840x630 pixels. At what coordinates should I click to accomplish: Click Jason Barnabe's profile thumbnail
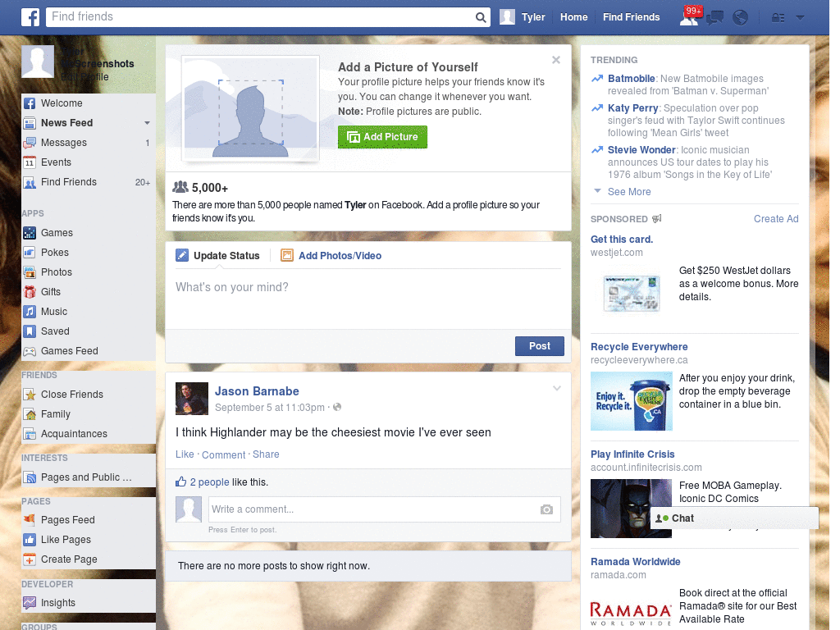click(192, 399)
